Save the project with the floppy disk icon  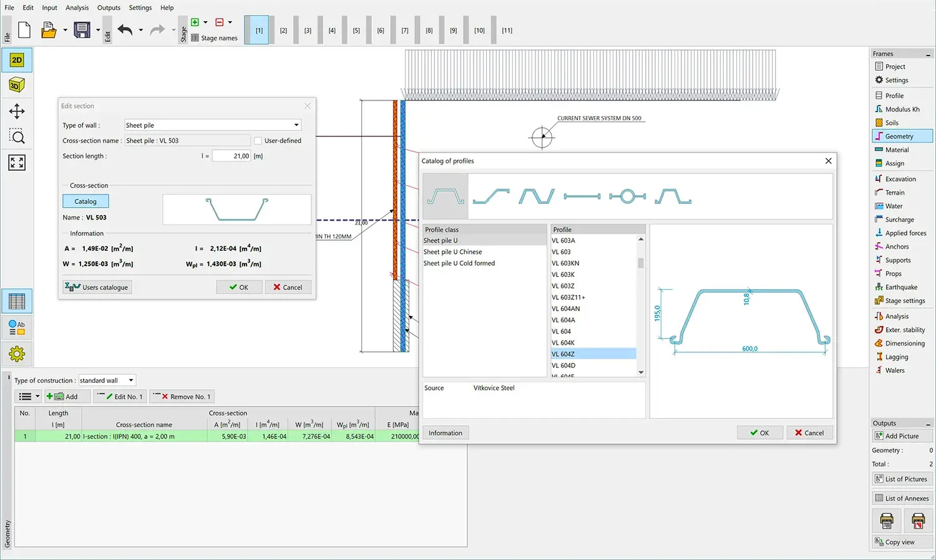pos(82,29)
